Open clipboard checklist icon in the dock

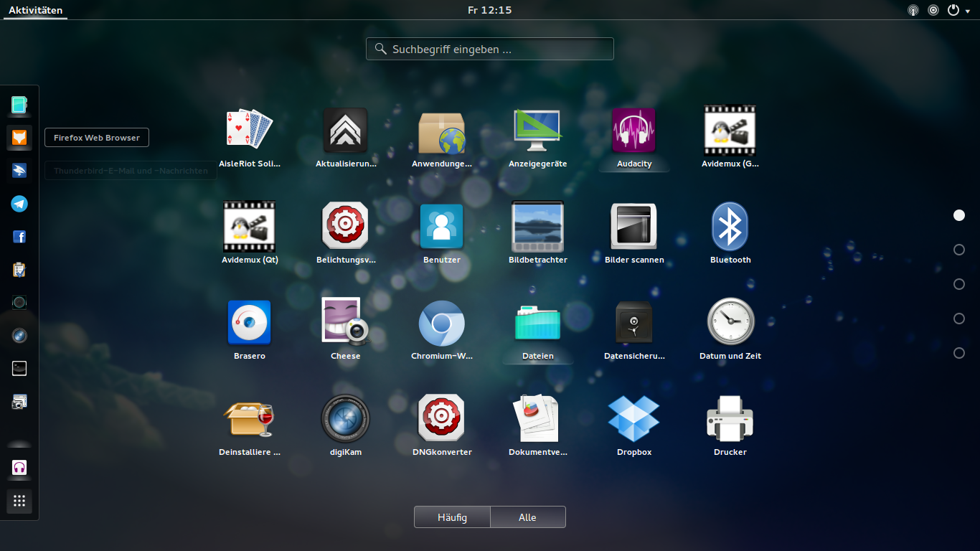[x=19, y=270]
